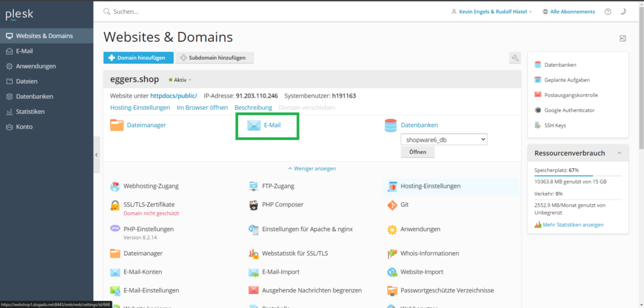The image size is (644, 308).
Task: Open the PHP-Einstellungen icon
Action: coord(115,228)
